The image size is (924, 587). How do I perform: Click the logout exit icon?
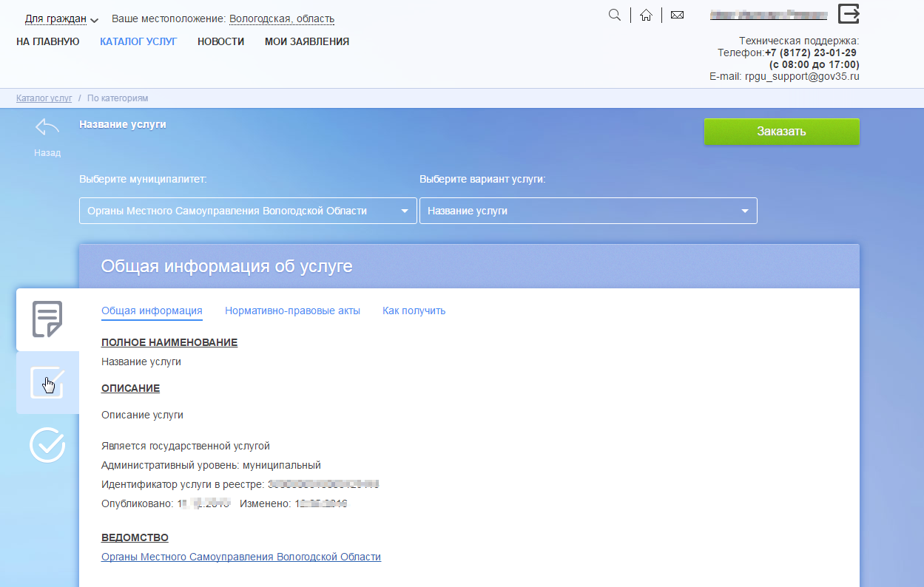click(849, 14)
